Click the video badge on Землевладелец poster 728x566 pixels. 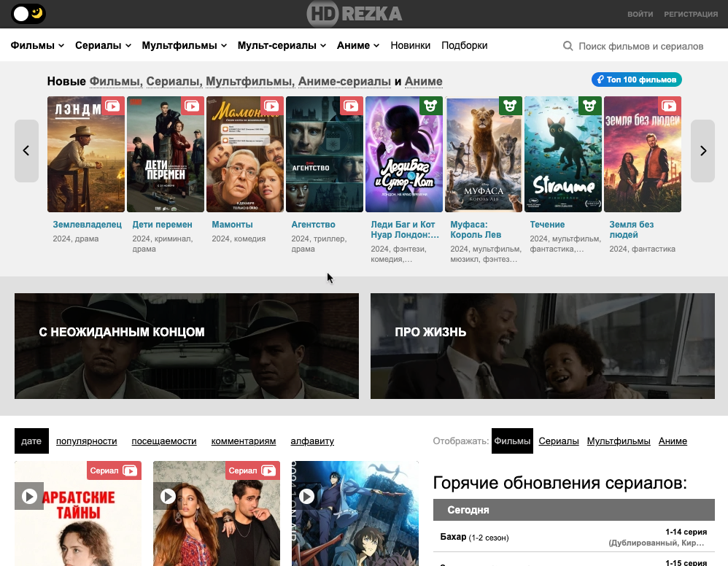pos(112,106)
